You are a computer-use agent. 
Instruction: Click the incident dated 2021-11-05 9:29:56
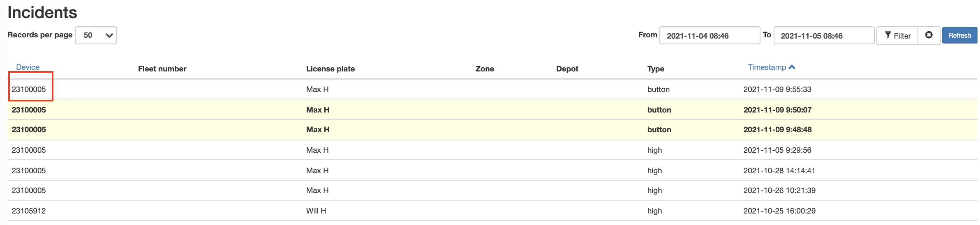492,150
